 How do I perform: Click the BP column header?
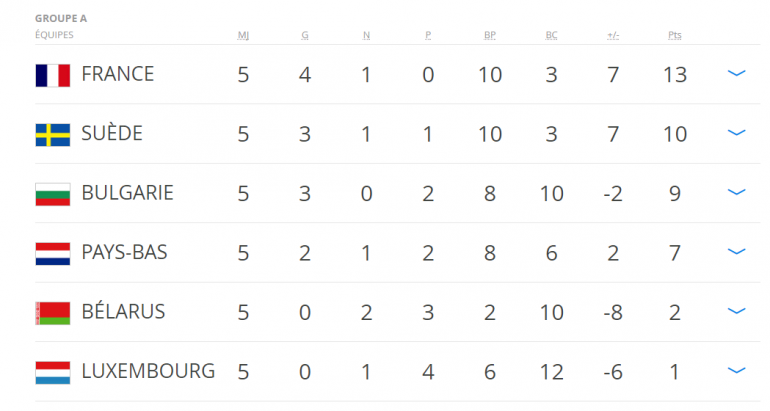coord(490,36)
